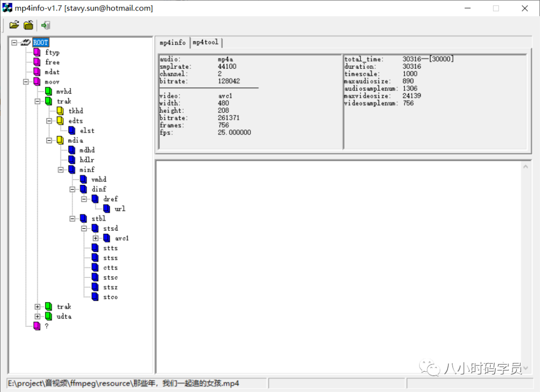Click the file path in the status bar
540x392 pixels.
pos(123,383)
